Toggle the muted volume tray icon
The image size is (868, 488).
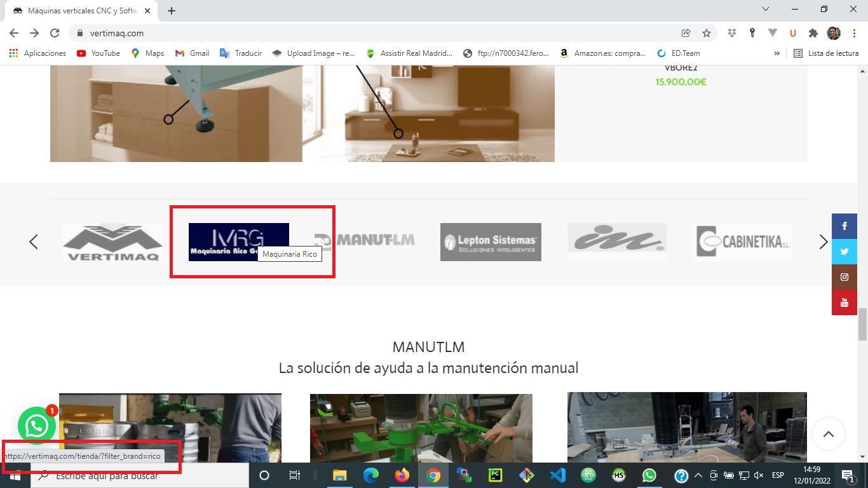click(x=759, y=475)
